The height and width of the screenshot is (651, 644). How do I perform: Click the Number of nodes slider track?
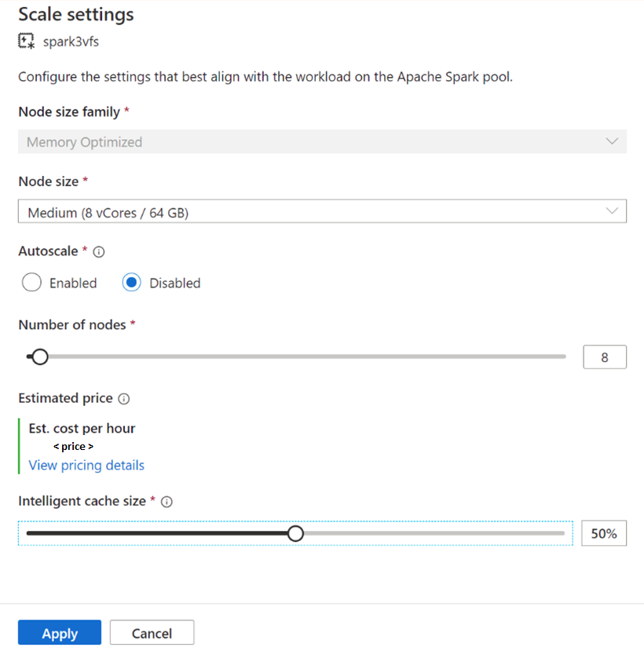click(x=314, y=357)
